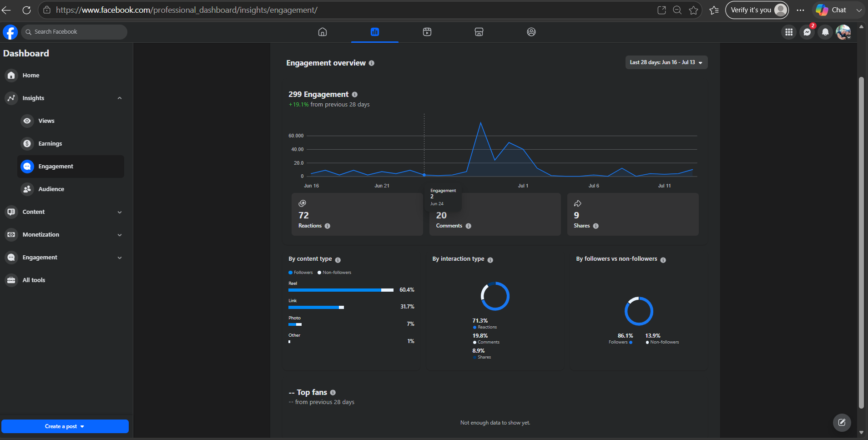Click the info icon next to Reactions

[x=328, y=226]
